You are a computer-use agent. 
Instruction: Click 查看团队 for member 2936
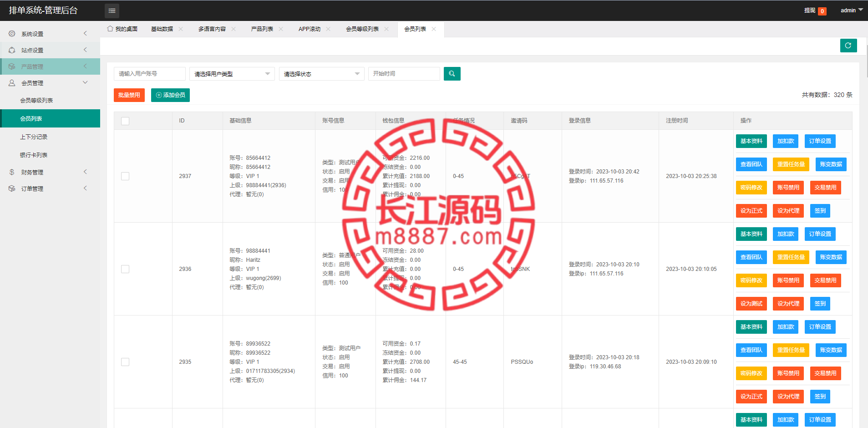(751, 257)
